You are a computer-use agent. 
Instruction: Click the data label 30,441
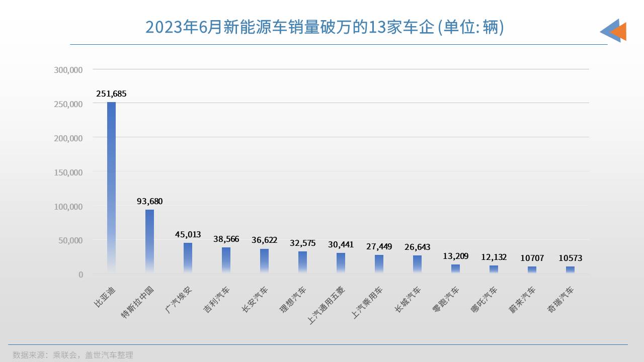click(x=341, y=244)
